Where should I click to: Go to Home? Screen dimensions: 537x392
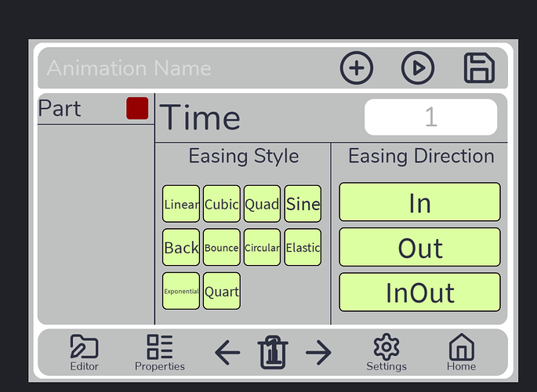pos(461,352)
